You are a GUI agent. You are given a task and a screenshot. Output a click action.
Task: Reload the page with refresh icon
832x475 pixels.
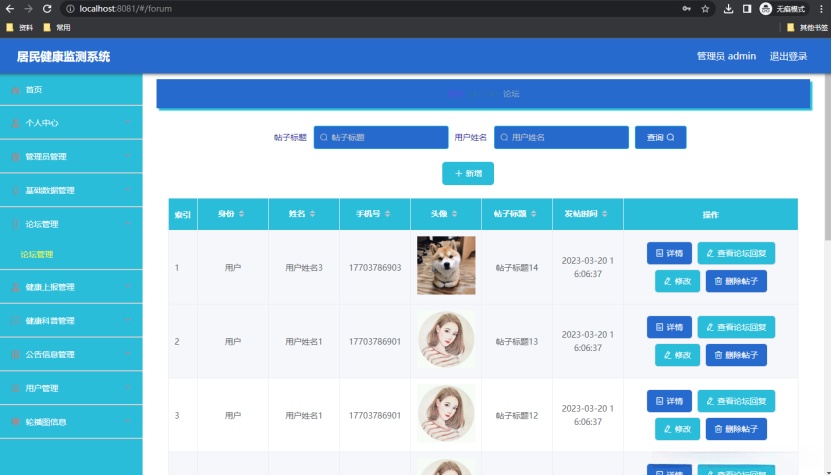[x=47, y=8]
